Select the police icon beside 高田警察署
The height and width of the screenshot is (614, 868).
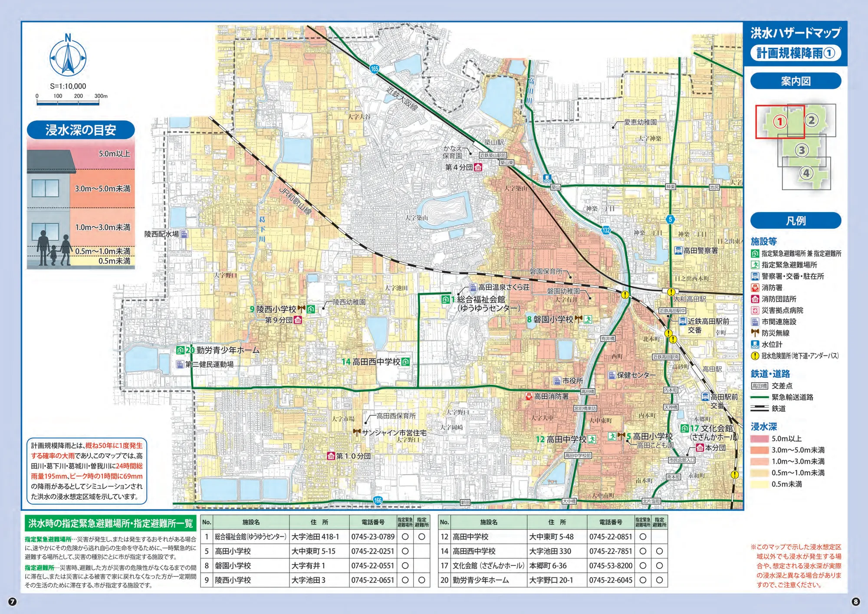[x=678, y=250]
